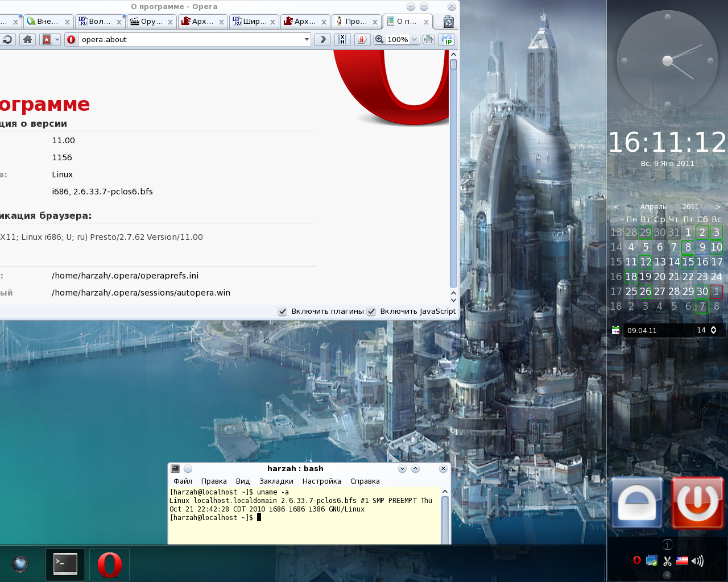Go to next month in calendar

[718, 207]
